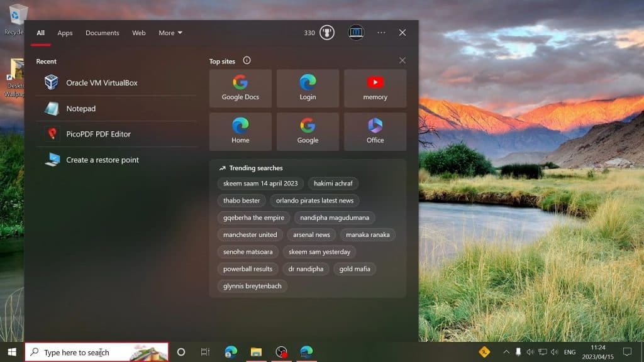Image resolution: width=644 pixels, height=362 pixels.
Task: Select Create a restore point
Action: pos(102,160)
